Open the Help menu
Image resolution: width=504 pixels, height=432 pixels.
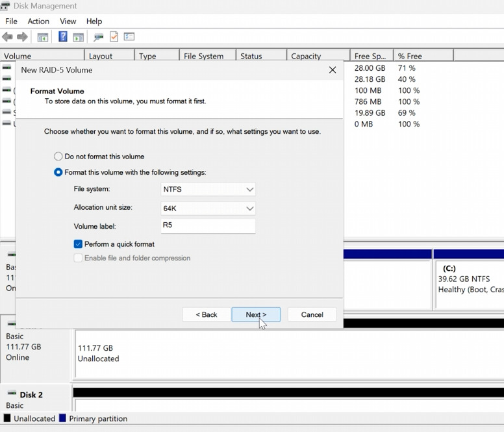(x=94, y=21)
